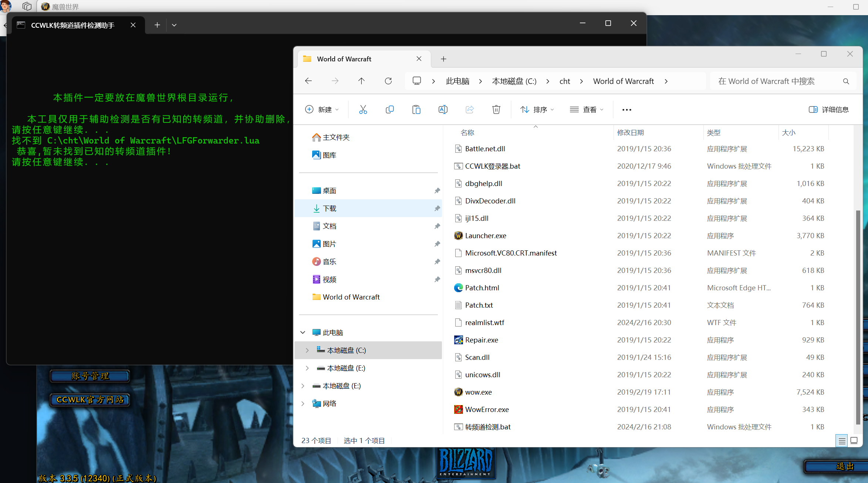Click the 账号管理 button in the game

click(x=90, y=376)
